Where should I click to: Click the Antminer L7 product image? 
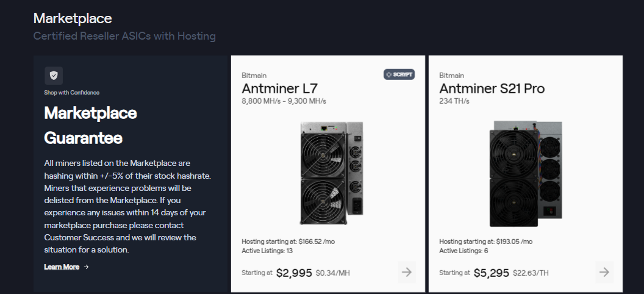pyautogui.click(x=331, y=173)
